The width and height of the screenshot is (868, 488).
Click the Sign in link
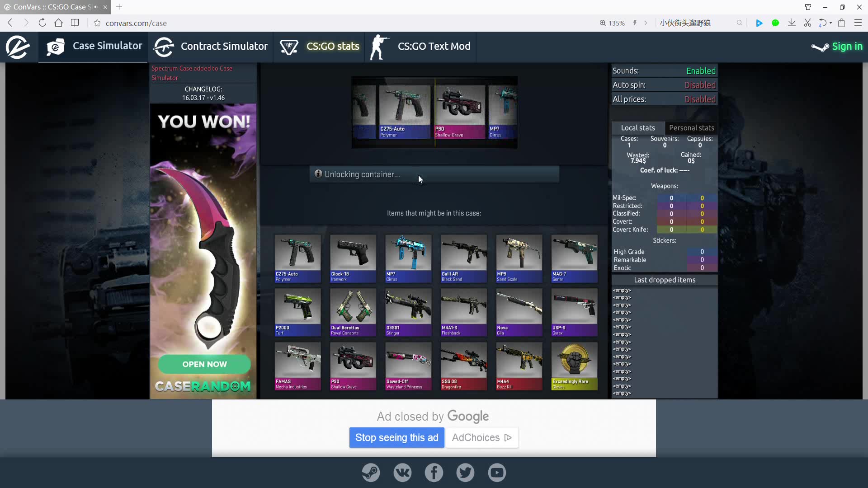tap(837, 47)
